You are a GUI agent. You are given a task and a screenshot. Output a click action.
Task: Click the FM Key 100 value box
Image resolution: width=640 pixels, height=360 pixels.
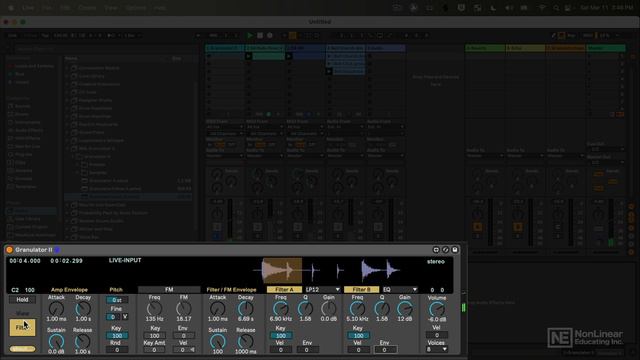coord(154,336)
